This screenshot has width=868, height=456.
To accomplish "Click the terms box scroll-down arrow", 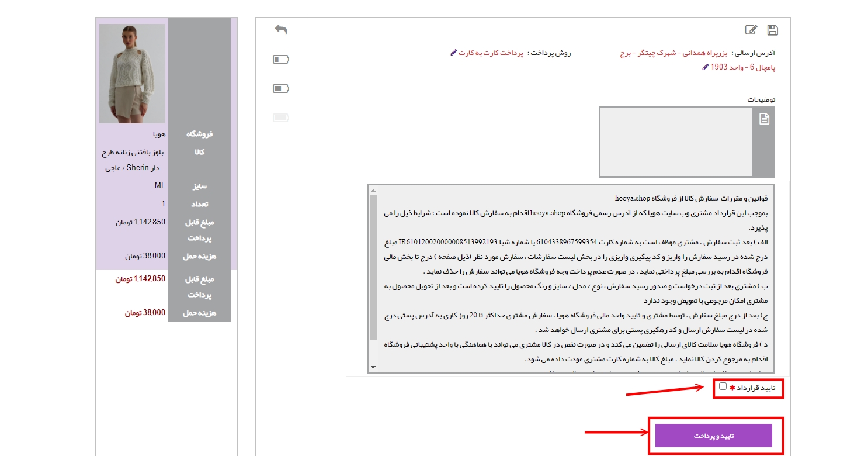I will click(x=373, y=367).
